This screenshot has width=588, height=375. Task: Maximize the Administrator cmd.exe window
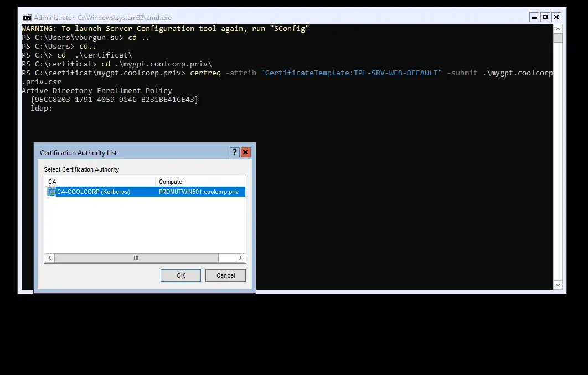pyautogui.click(x=545, y=17)
